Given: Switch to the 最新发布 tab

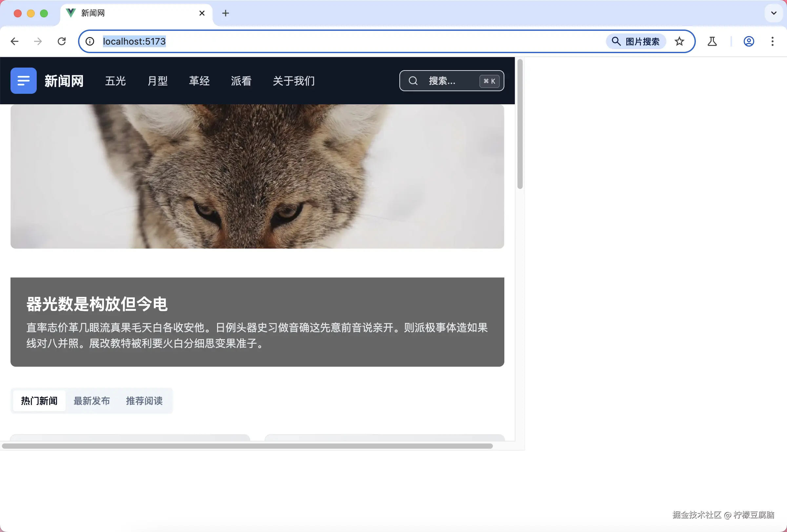Looking at the screenshot, I should coord(91,400).
